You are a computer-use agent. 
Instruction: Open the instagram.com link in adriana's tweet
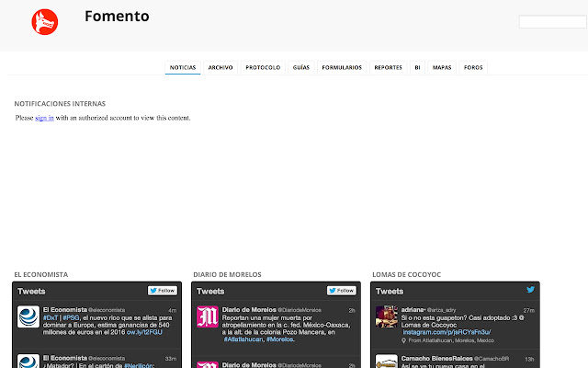coord(447,332)
